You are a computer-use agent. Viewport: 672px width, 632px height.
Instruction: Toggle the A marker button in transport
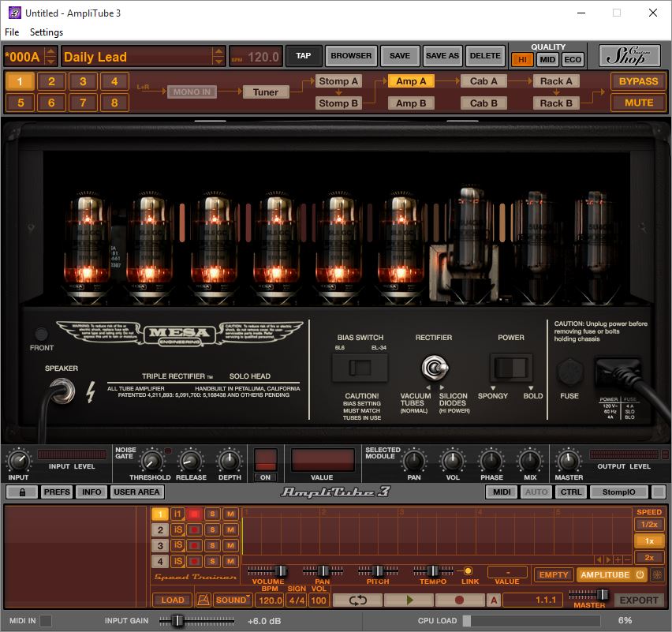point(493,600)
